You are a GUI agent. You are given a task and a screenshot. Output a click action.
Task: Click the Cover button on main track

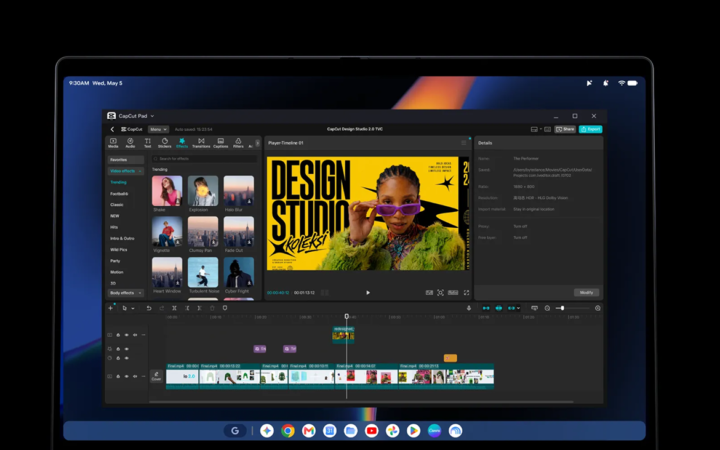(156, 376)
